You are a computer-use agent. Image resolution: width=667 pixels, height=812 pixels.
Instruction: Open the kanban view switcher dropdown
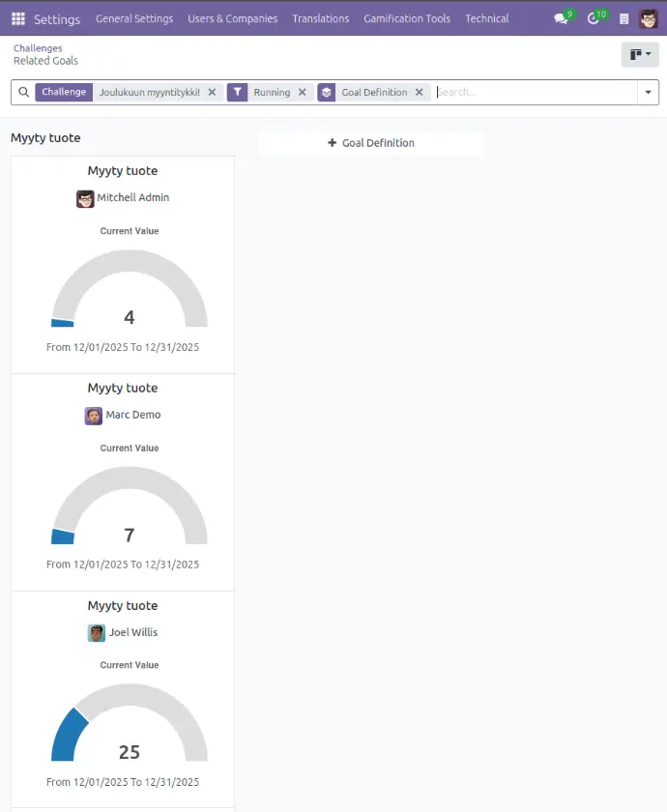(640, 54)
